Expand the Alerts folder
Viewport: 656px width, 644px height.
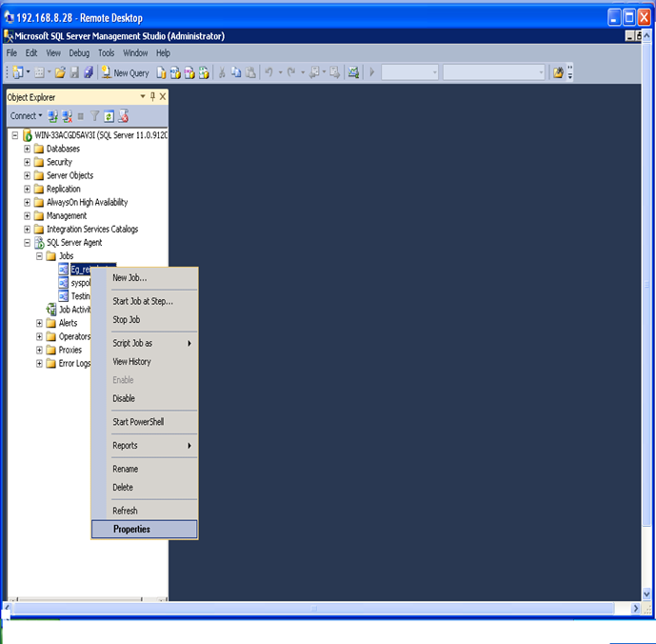[x=39, y=323]
